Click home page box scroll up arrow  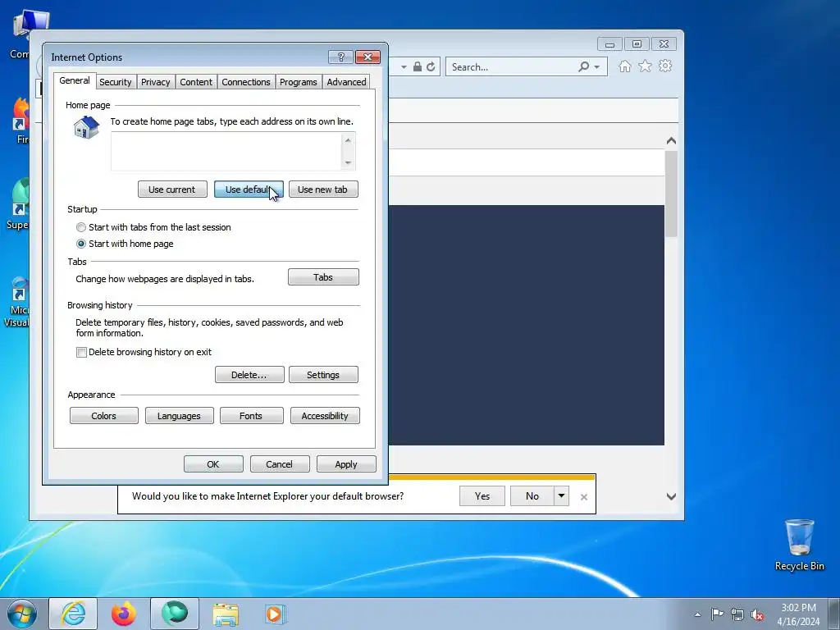[348, 140]
